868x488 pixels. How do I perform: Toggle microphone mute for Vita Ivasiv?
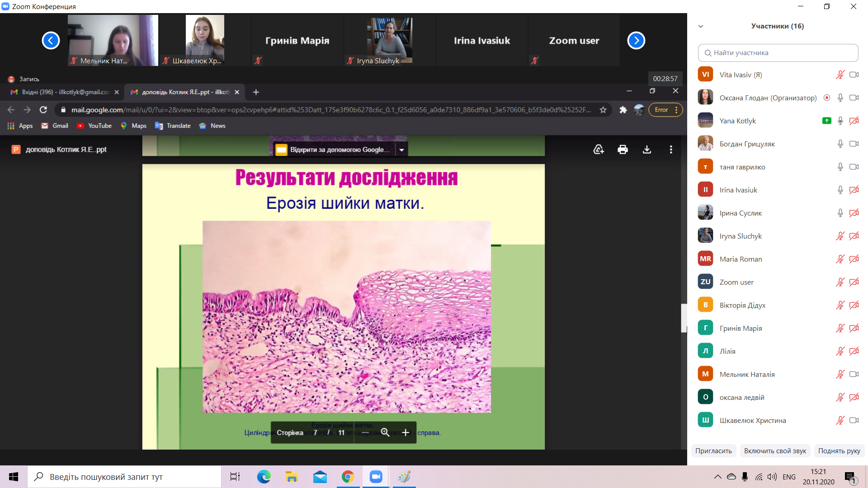pyautogui.click(x=840, y=75)
